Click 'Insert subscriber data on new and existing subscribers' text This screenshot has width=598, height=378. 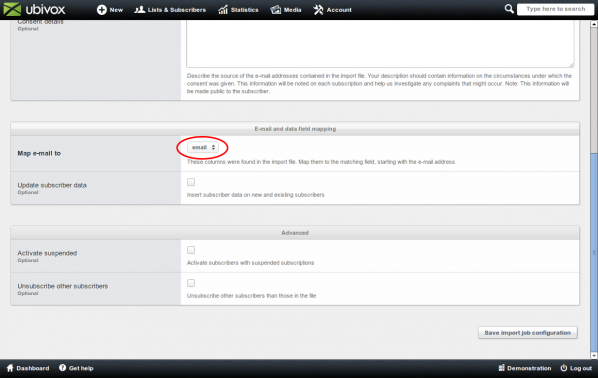click(x=256, y=195)
